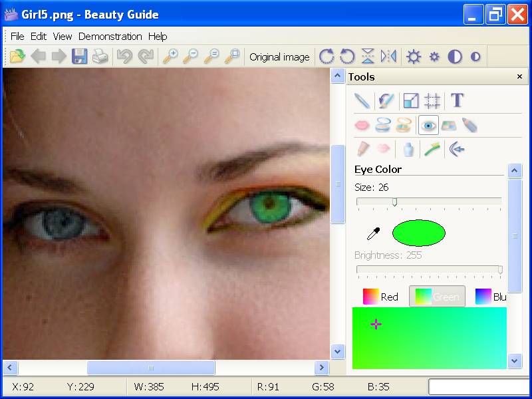Viewport: 532px width, 399px height.
Task: Open an image file with folder icon
Action: (x=17, y=57)
